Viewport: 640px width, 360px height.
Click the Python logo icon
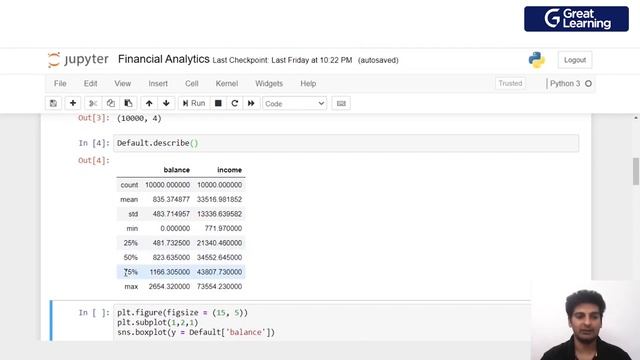(x=536, y=60)
